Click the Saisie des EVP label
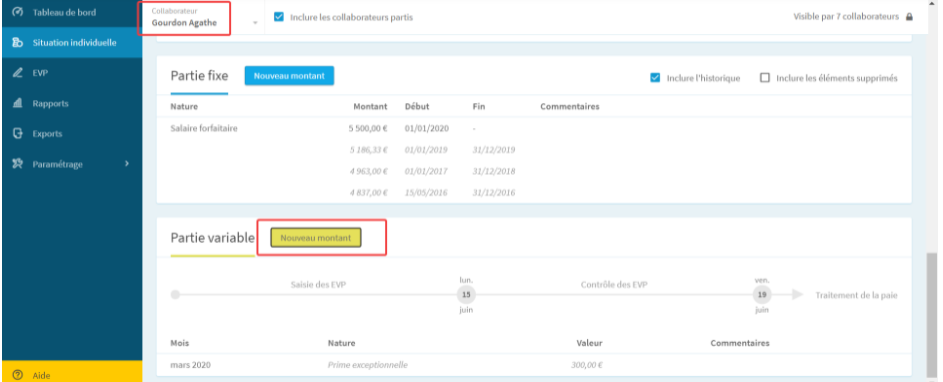The image size is (943, 382). 318,285
